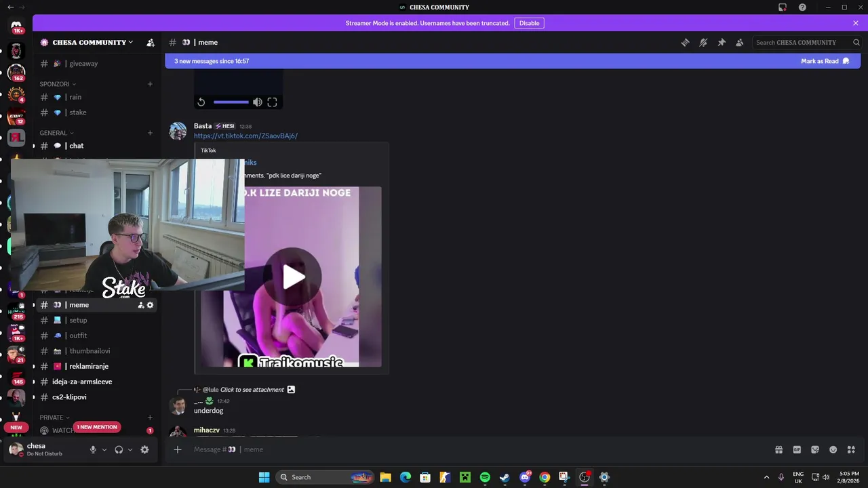Viewport: 868px width, 488px height.
Task: Replay the video above using replay icon
Action: [x=201, y=102]
